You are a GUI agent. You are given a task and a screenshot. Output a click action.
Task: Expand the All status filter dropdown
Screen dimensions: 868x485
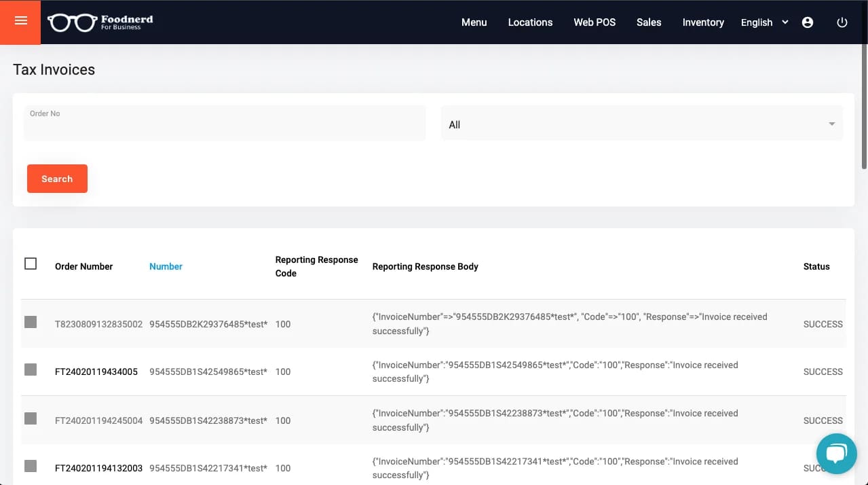[x=642, y=124]
